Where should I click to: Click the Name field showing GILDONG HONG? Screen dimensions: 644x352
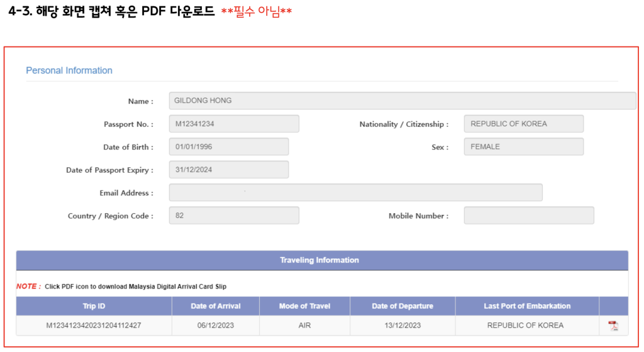402,101
